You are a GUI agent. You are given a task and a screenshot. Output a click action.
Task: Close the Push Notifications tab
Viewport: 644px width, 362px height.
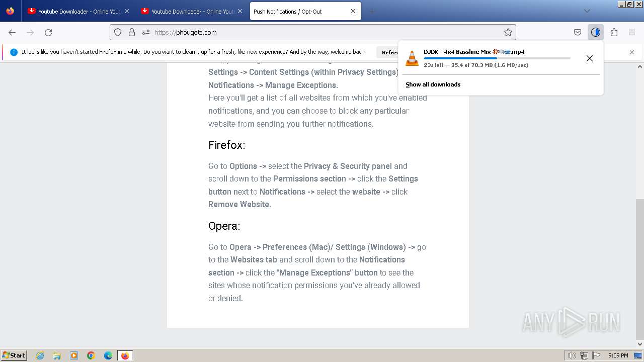[353, 11]
